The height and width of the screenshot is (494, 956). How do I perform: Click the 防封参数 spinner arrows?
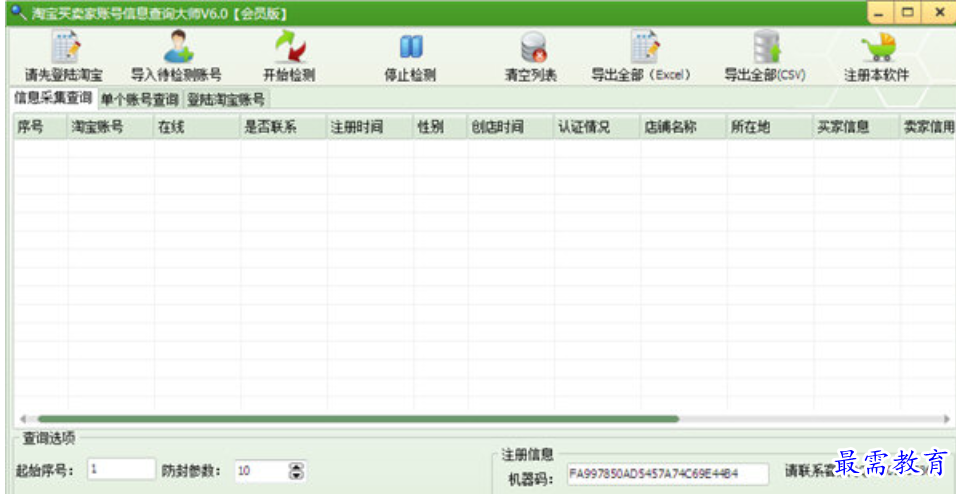point(296,470)
